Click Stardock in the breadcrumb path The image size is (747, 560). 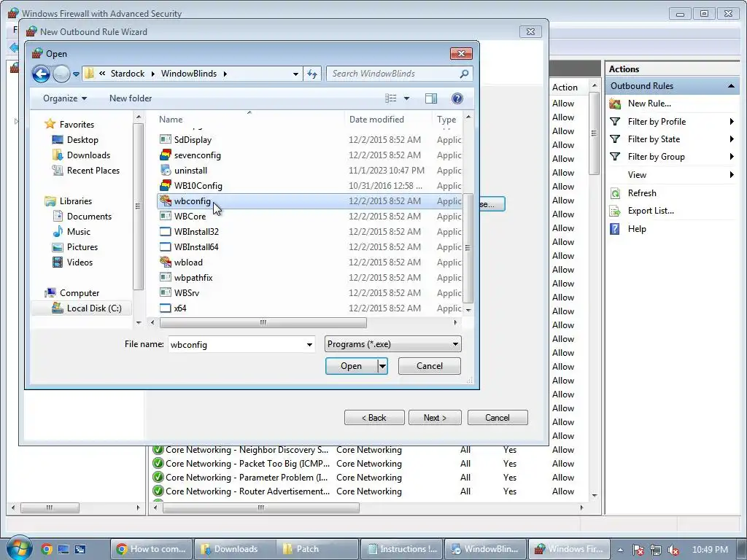(127, 74)
